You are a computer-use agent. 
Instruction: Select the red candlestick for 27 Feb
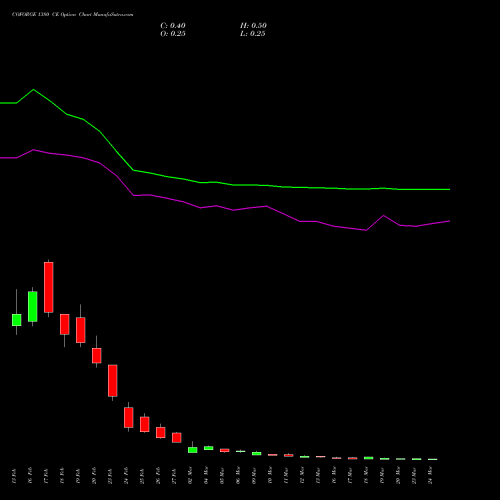(177, 437)
